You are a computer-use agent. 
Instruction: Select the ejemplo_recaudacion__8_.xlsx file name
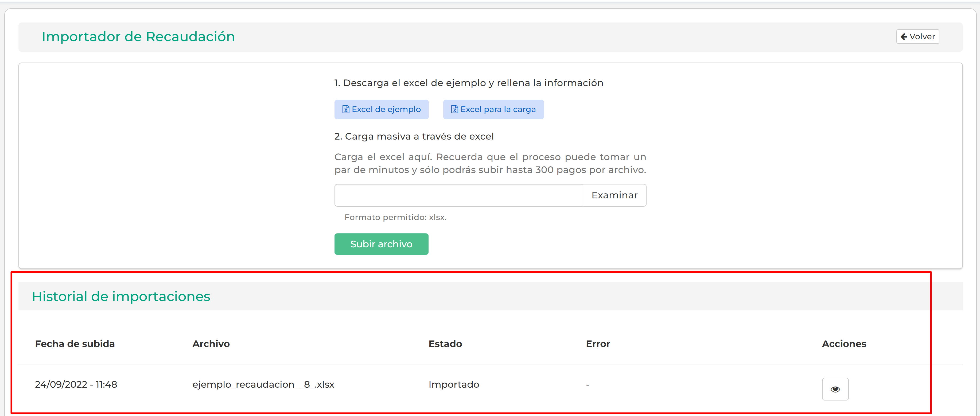(263, 384)
